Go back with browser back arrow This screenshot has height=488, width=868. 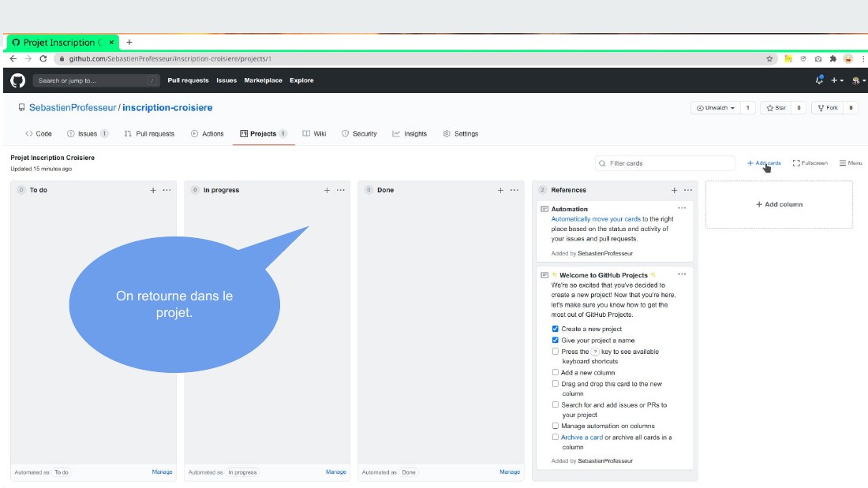pyautogui.click(x=13, y=58)
